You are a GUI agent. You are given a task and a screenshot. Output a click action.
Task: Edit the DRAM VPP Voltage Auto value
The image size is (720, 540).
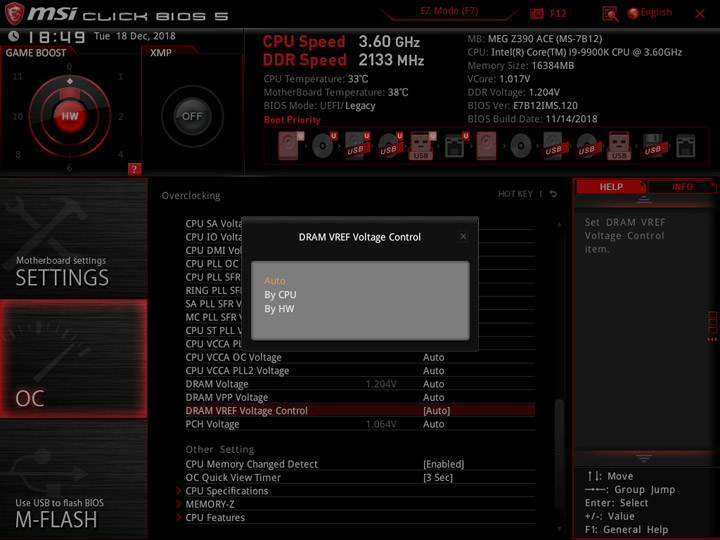(x=433, y=397)
